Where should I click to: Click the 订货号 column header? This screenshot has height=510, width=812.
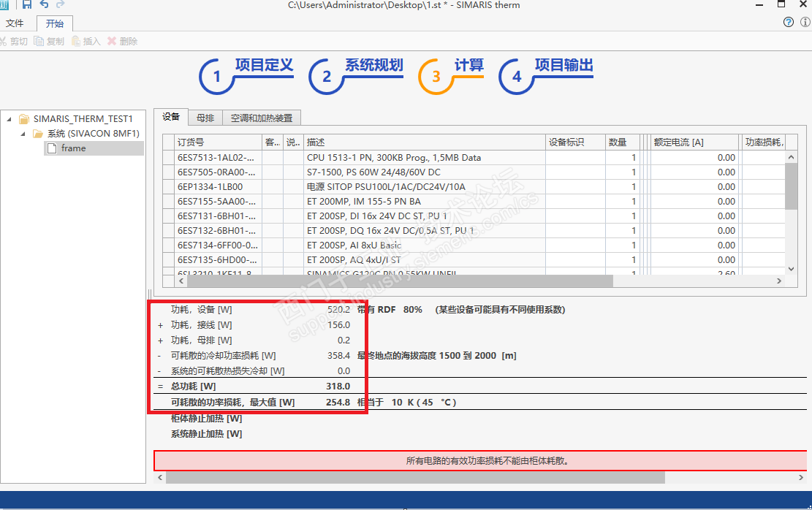click(x=219, y=142)
